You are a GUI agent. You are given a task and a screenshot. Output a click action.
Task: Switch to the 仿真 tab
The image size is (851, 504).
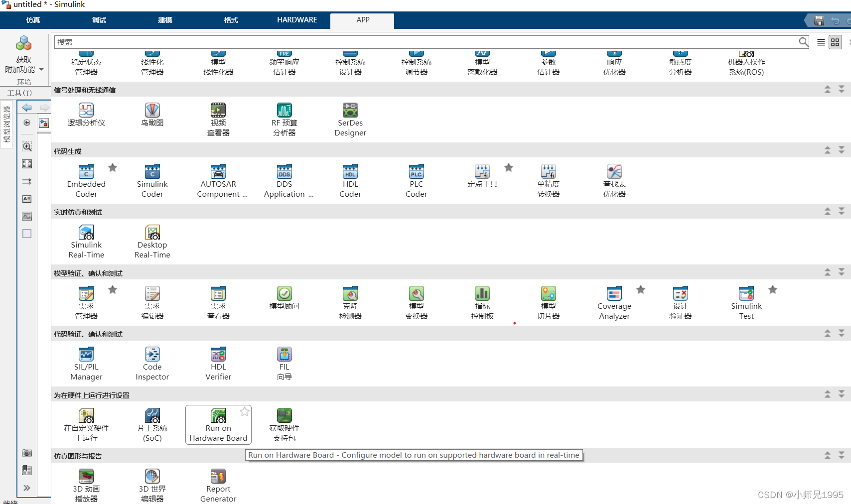pos(33,20)
